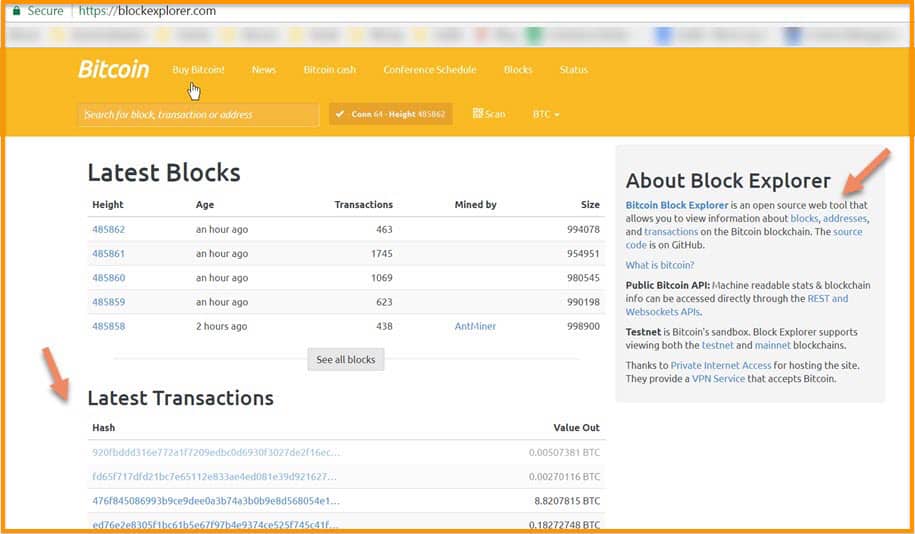Click the Mined by column header

click(476, 204)
